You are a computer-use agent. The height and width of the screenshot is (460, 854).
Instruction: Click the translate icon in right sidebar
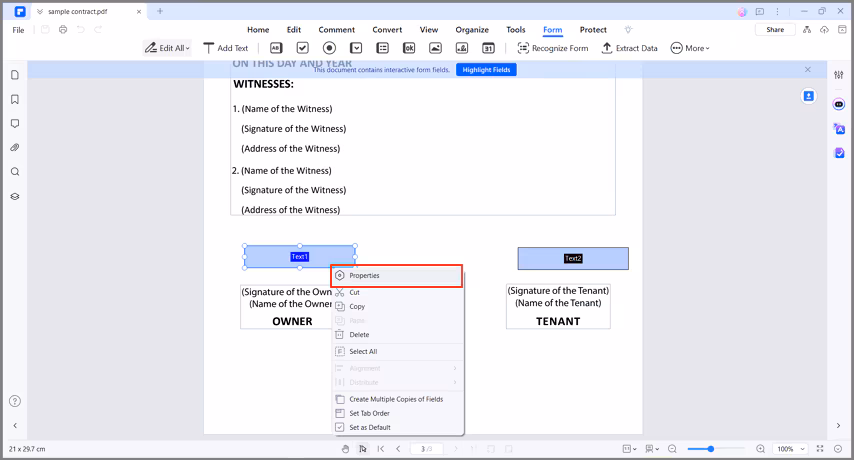click(x=839, y=129)
